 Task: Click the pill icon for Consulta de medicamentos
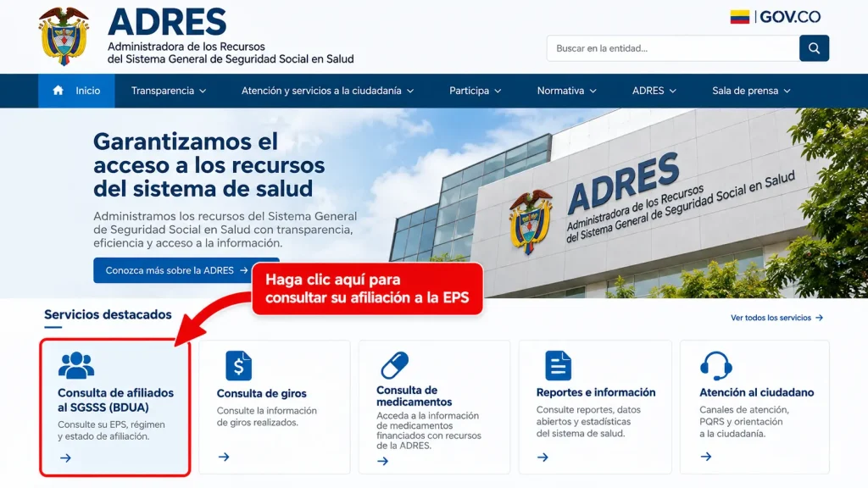[395, 365]
